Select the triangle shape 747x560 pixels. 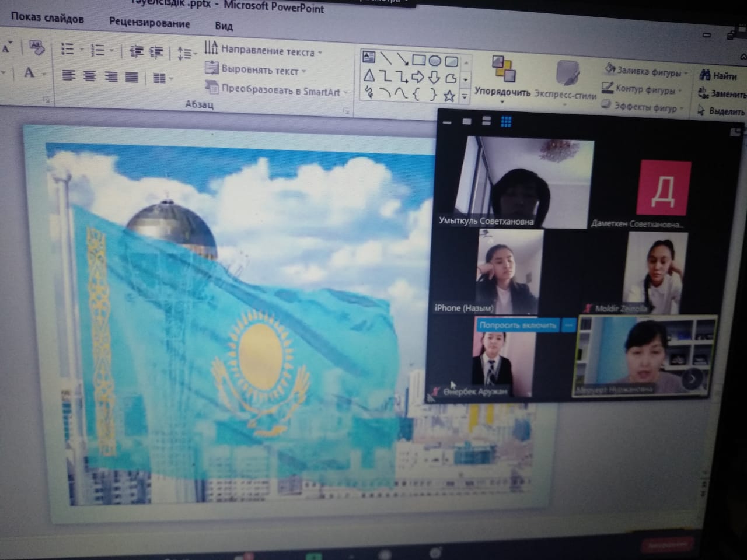click(x=369, y=75)
